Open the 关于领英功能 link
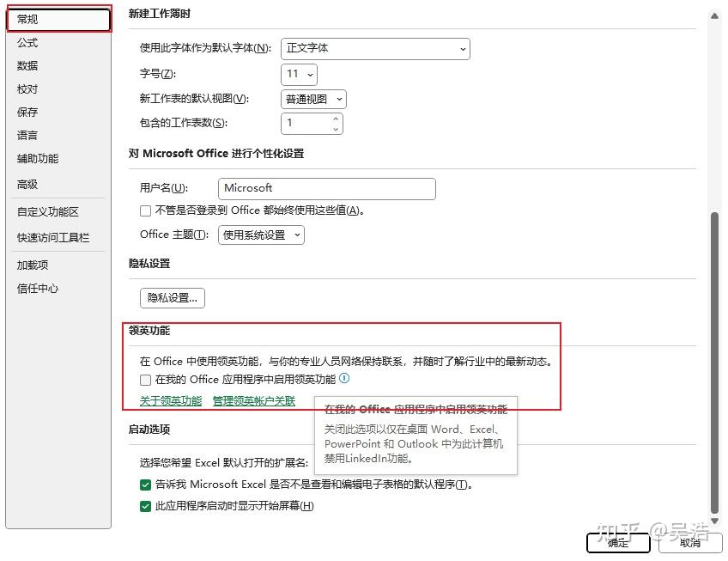728x561 pixels. pos(171,401)
